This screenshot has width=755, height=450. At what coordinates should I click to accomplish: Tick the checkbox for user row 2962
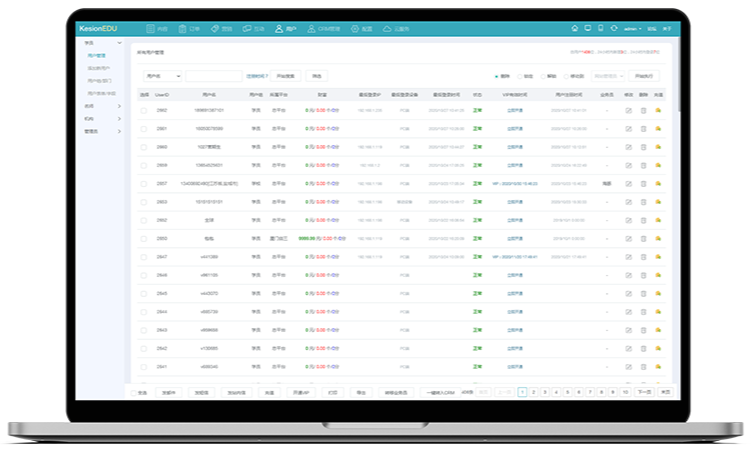[x=144, y=110]
